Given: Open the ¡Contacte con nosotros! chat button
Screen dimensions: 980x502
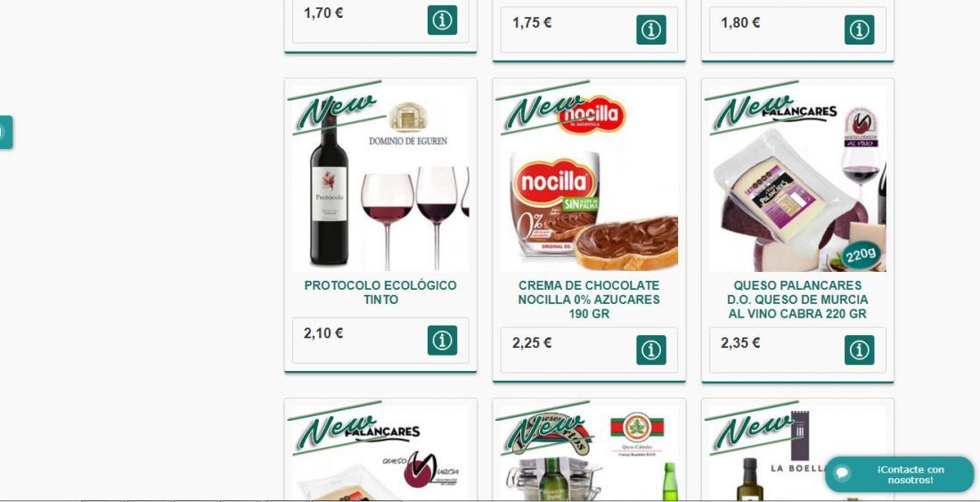Looking at the screenshot, I should pyautogui.click(x=900, y=474).
